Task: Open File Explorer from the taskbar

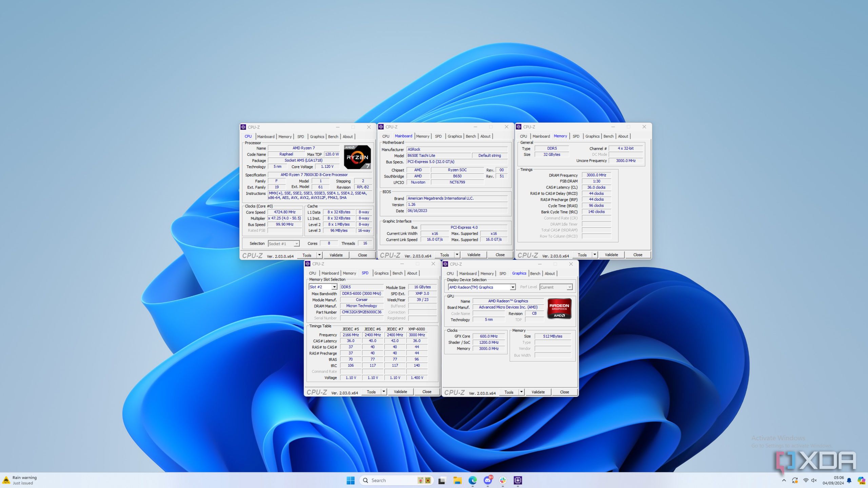Action: [x=457, y=480]
